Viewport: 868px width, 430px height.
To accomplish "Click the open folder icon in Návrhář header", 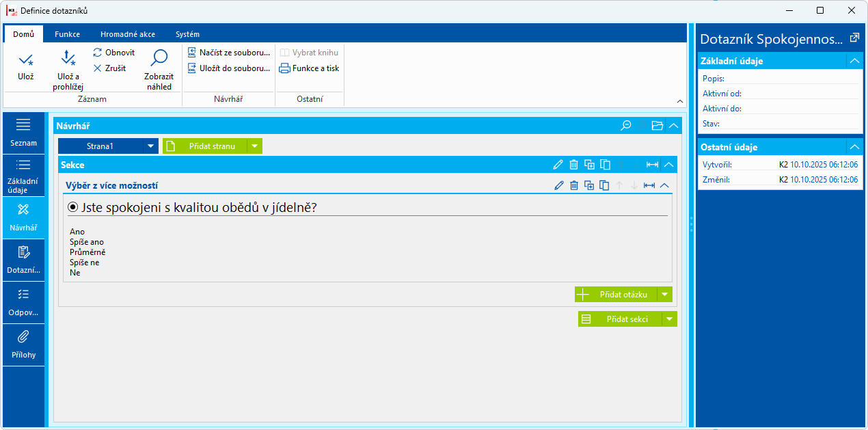I will 657,126.
